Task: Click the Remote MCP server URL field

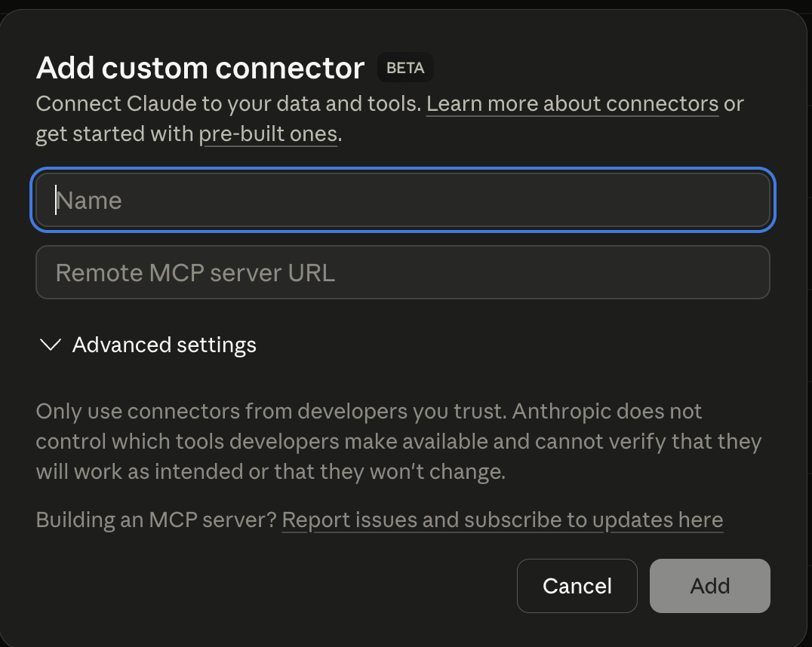Action: pyautogui.click(x=403, y=272)
